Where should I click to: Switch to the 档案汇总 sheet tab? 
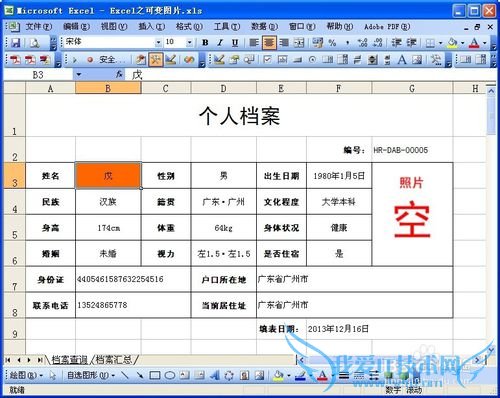point(114,360)
